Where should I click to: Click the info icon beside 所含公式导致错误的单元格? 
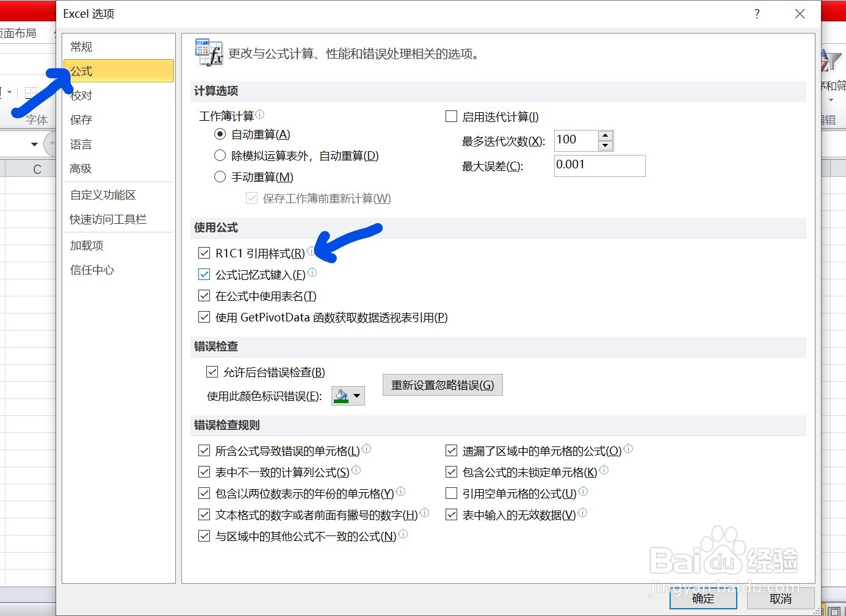[366, 448]
